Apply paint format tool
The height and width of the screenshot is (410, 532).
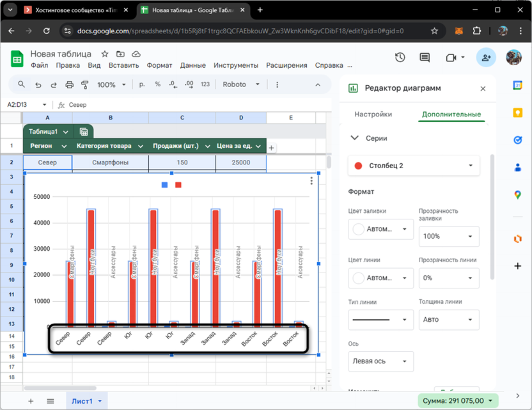[84, 84]
